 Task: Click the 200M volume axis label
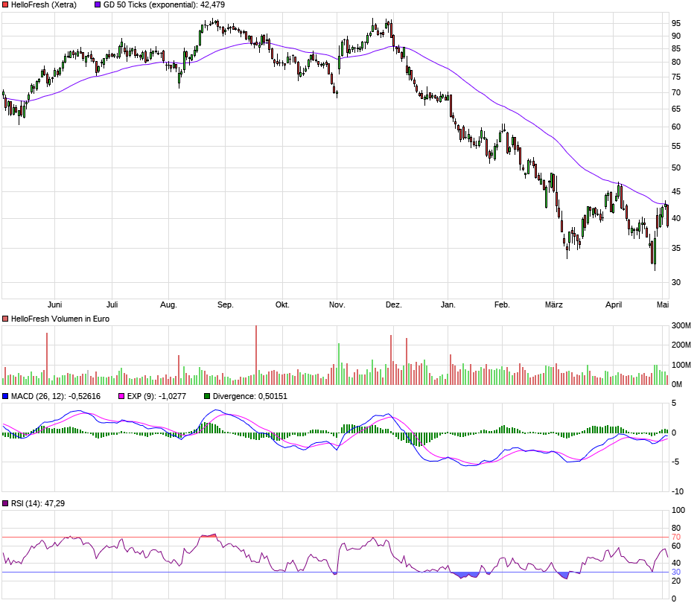click(x=681, y=345)
